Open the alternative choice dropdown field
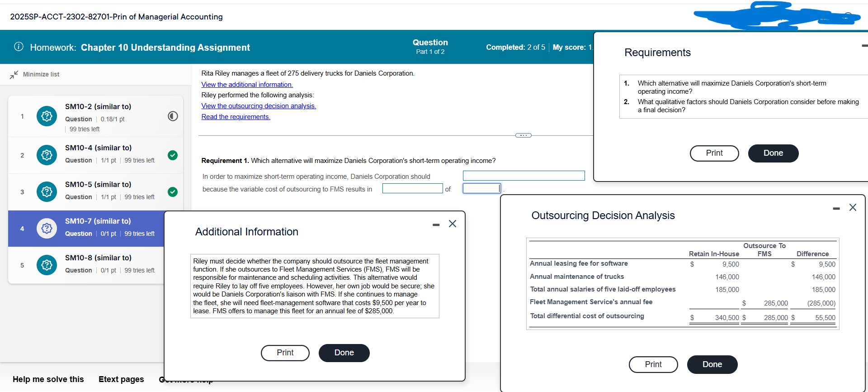 point(524,176)
